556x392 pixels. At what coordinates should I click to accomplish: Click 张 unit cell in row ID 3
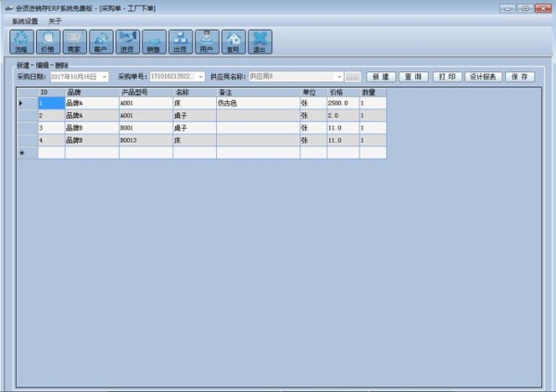pyautogui.click(x=313, y=128)
